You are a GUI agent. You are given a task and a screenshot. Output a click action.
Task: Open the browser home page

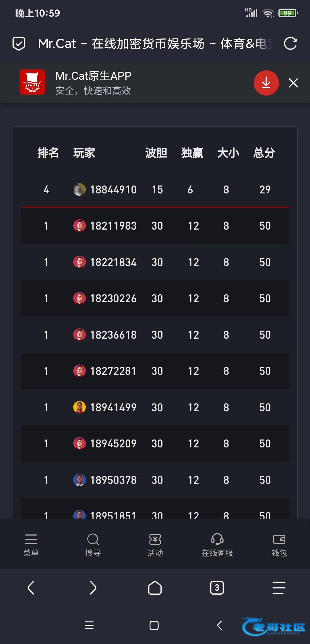click(x=155, y=588)
